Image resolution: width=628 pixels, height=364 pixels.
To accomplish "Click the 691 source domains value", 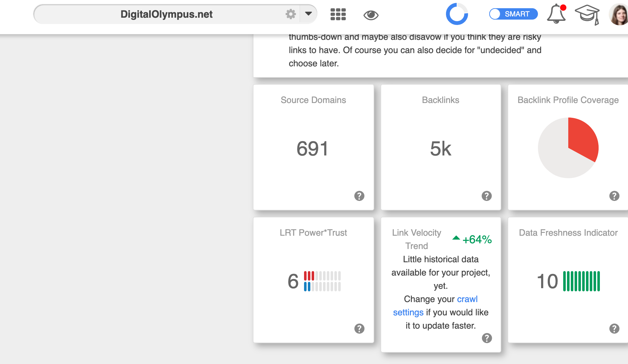I will pyautogui.click(x=312, y=149).
